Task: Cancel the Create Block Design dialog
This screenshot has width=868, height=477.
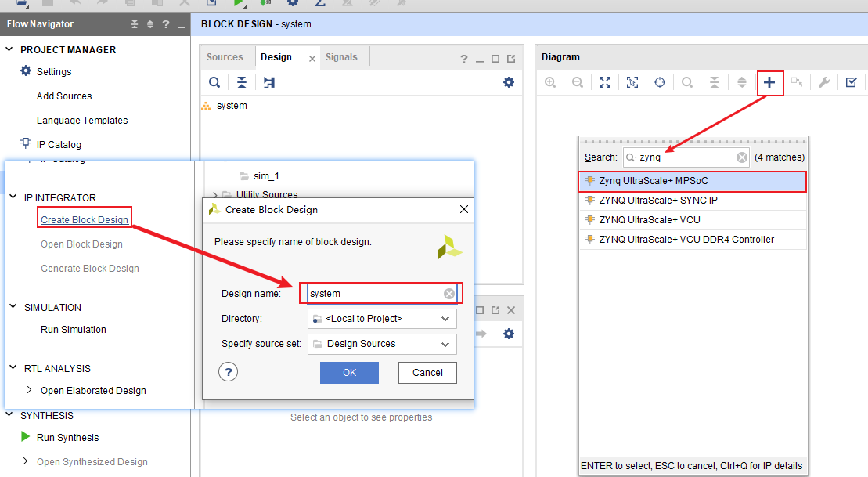Action: click(x=427, y=373)
